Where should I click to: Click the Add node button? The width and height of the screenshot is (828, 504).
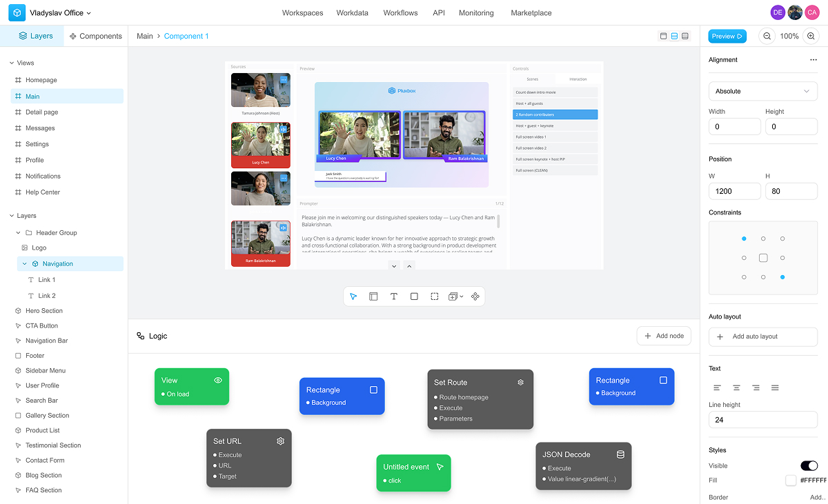[x=664, y=336]
